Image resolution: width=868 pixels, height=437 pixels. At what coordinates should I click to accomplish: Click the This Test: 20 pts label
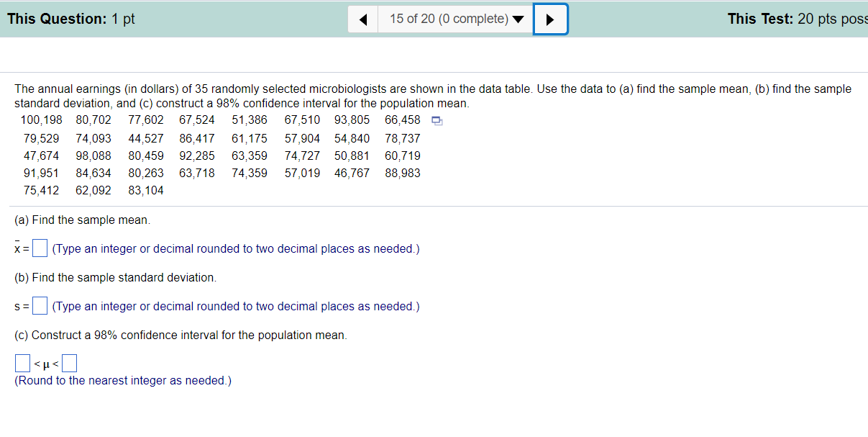point(797,19)
